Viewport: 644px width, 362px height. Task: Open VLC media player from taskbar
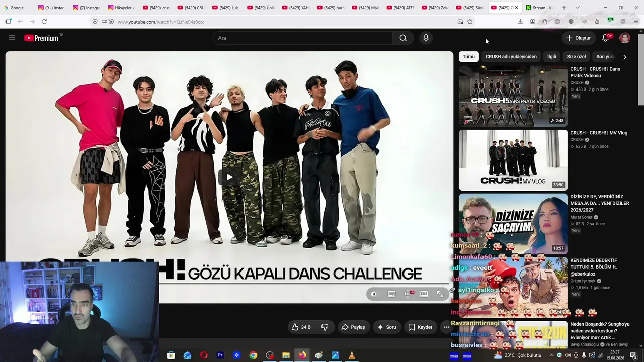pyautogui.click(x=352, y=355)
